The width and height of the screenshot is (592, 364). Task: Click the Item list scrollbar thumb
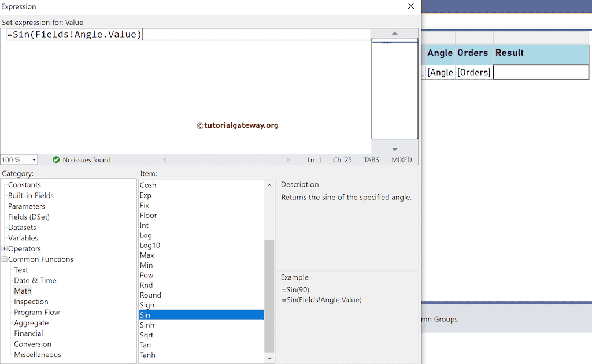coord(269,296)
